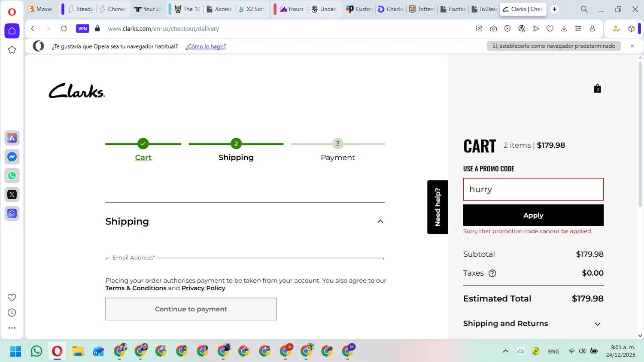
Task: Open history clock in sidebar
Action: [x=12, y=313]
